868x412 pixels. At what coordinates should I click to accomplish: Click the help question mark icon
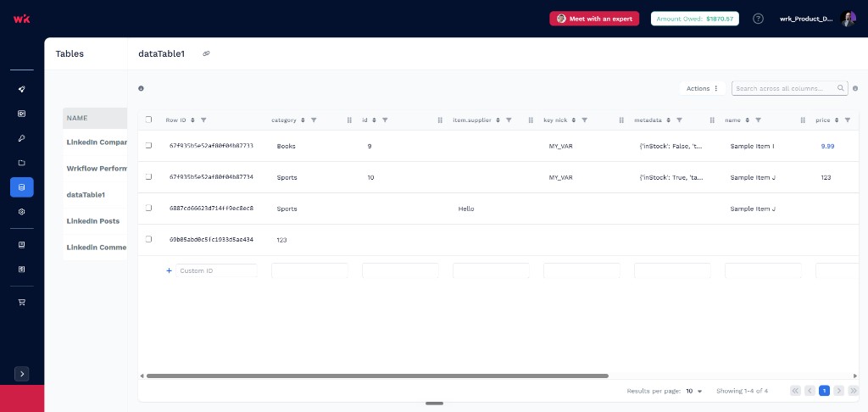759,19
